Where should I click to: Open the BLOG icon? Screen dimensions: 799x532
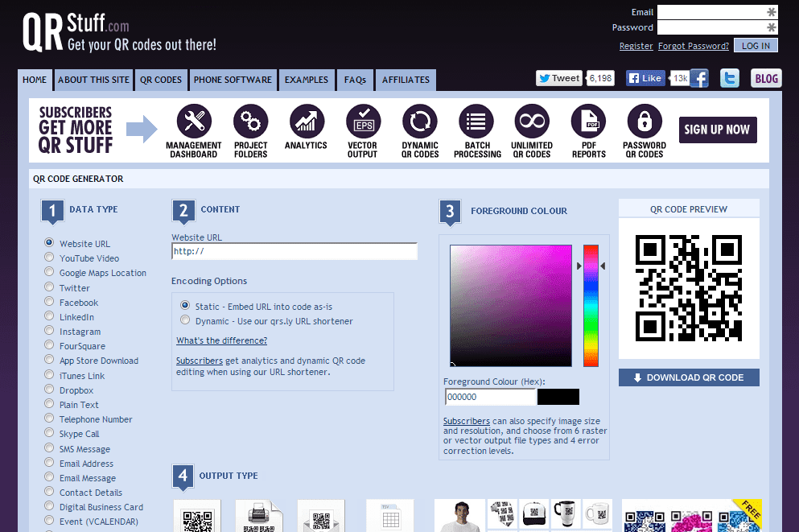point(766,79)
